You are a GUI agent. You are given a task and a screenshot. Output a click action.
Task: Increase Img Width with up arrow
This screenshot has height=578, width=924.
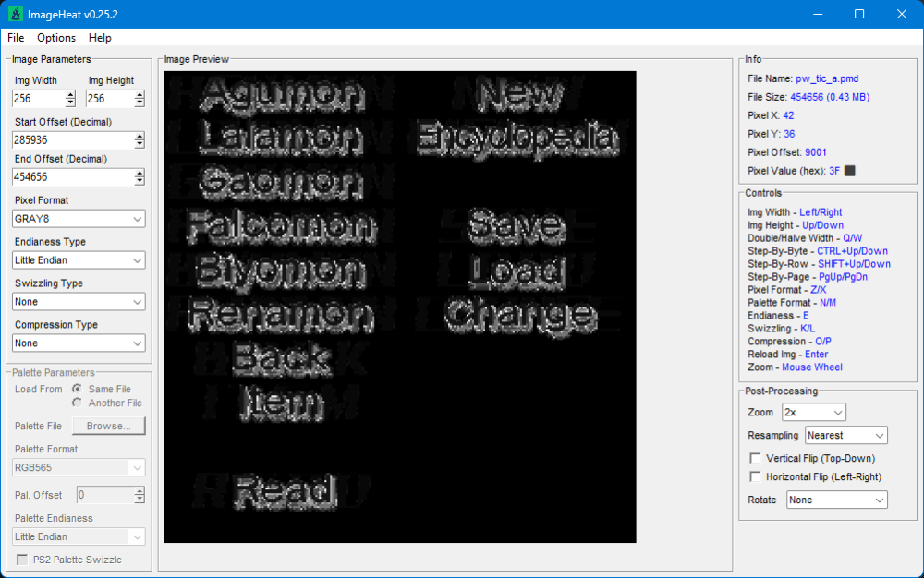71,95
